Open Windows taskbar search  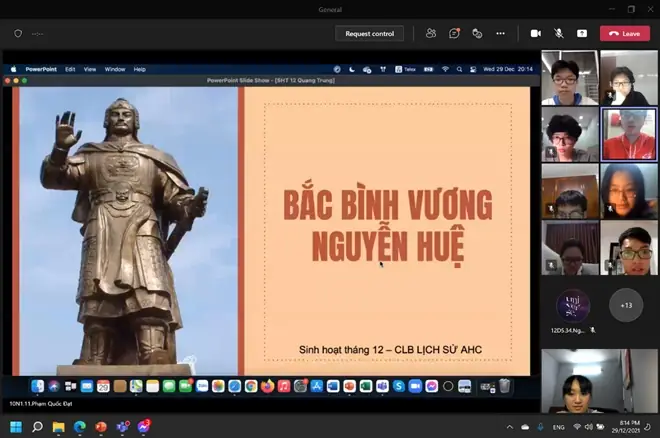pos(37,427)
